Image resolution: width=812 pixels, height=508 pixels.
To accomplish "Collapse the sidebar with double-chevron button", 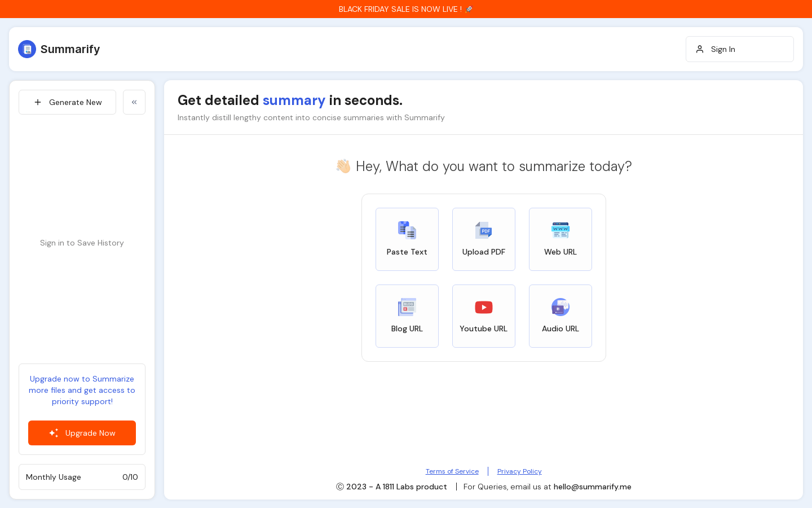I will coord(134,102).
